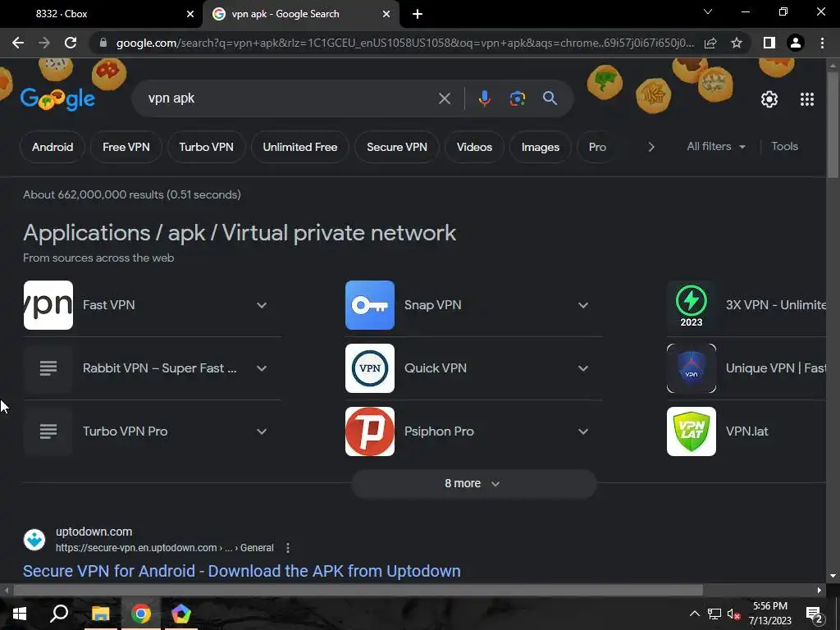Open the tab search dropdown arrow
The width and height of the screenshot is (840, 630).
point(708,11)
